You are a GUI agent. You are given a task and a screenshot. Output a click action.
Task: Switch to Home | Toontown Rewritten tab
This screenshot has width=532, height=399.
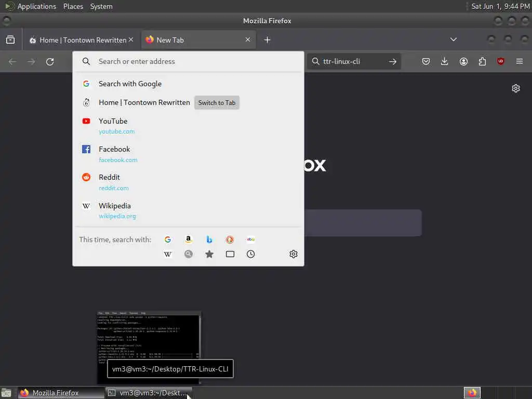coord(81,39)
